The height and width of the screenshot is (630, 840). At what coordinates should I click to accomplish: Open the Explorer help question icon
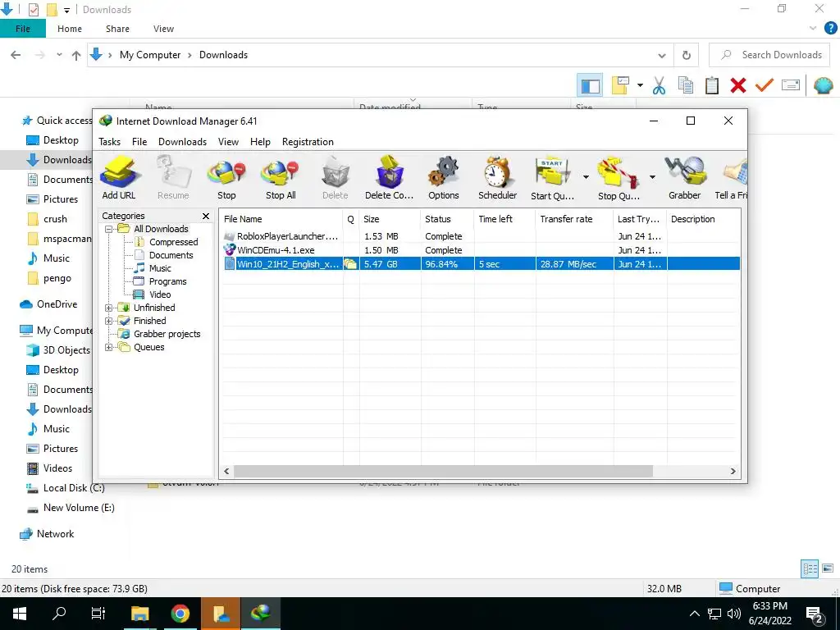pyautogui.click(x=830, y=29)
